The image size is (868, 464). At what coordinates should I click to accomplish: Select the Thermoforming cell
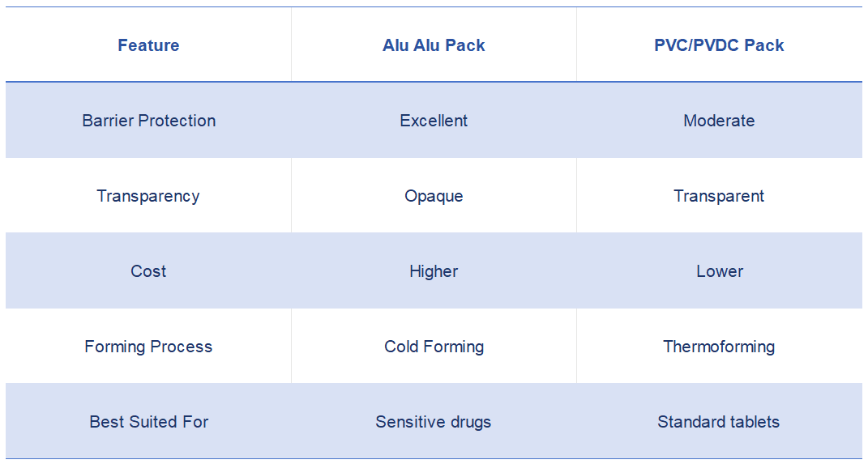point(719,347)
